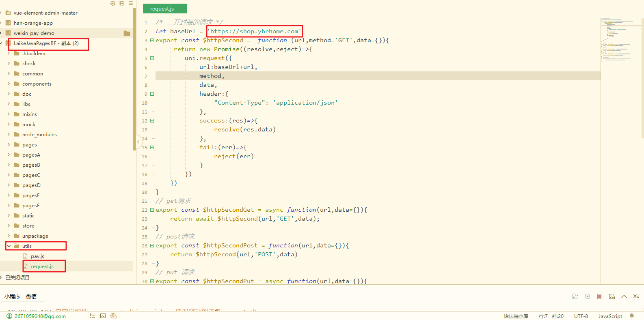The width and height of the screenshot is (644, 320).
Task: Select the common folder
Action: (32, 74)
